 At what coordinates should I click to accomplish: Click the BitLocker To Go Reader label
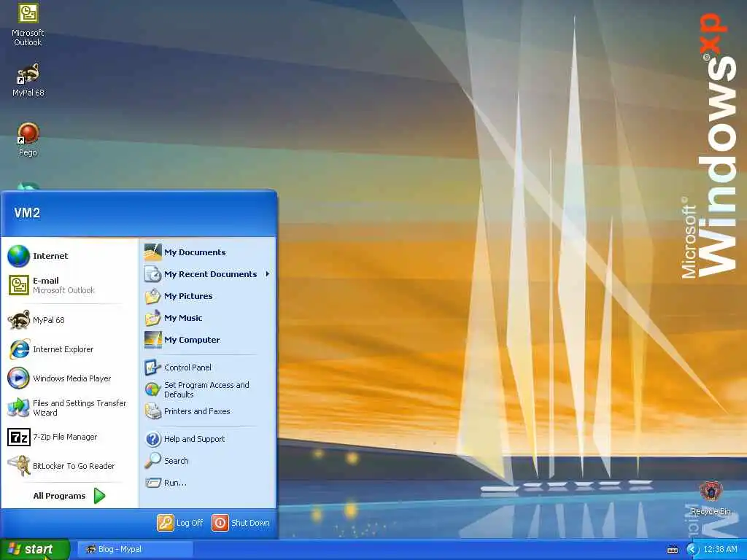[x=74, y=466]
